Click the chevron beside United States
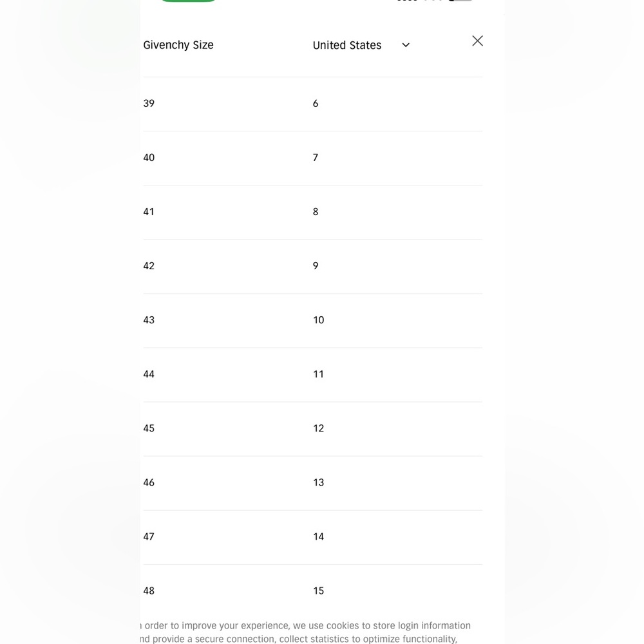 point(406,45)
